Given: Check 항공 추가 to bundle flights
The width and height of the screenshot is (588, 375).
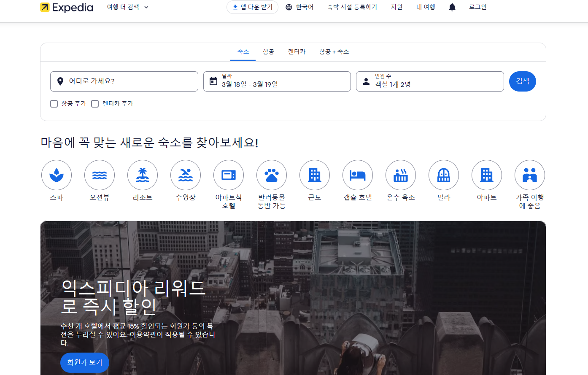Looking at the screenshot, I should pyautogui.click(x=54, y=103).
